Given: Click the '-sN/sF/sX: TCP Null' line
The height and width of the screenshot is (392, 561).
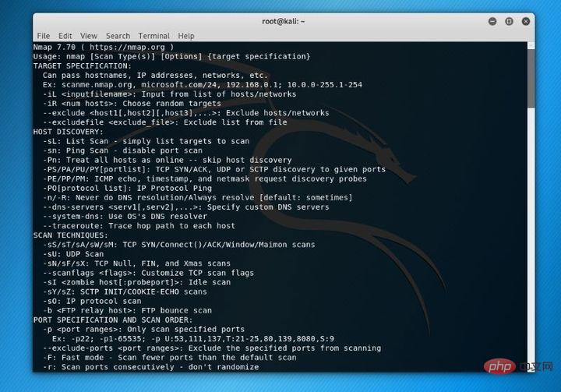Looking at the screenshot, I should point(136,263).
